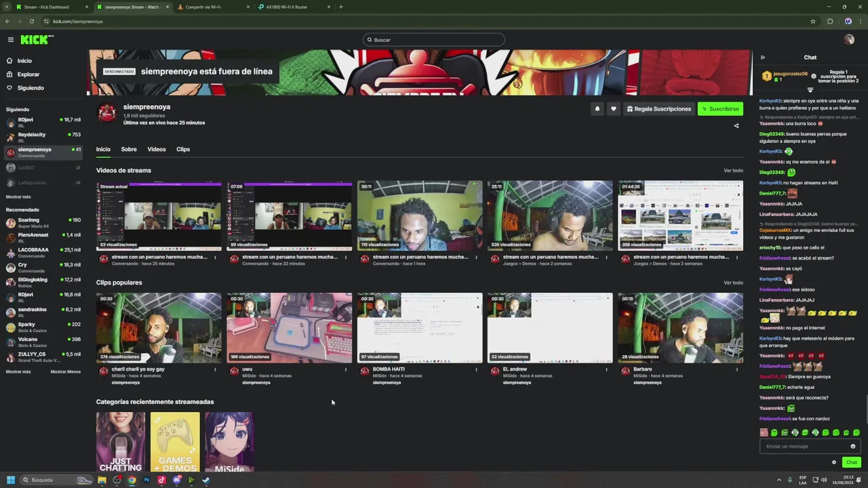This screenshot has width=868, height=488.
Task: Open browser extensions puzzle icon
Action: [x=830, y=21]
